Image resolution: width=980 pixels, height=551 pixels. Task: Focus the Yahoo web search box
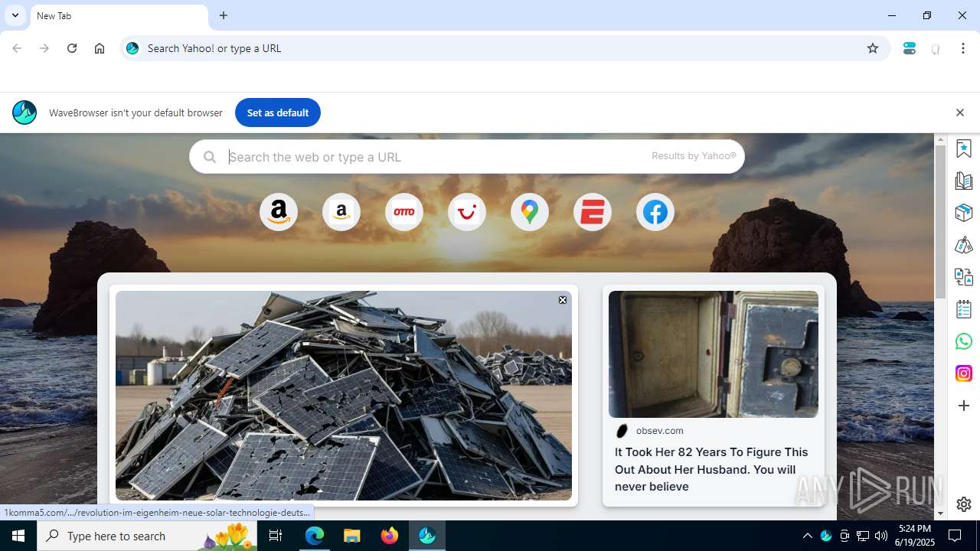467,156
